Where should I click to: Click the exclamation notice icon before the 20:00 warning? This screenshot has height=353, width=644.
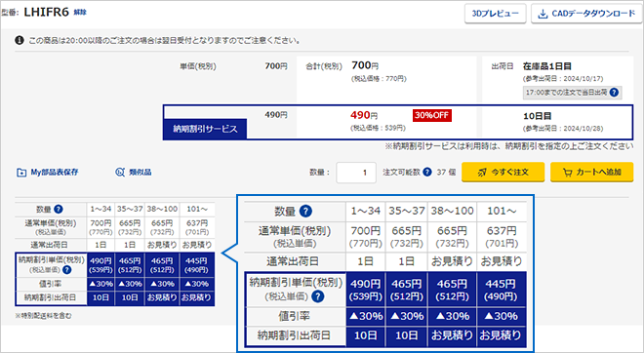click(20, 40)
